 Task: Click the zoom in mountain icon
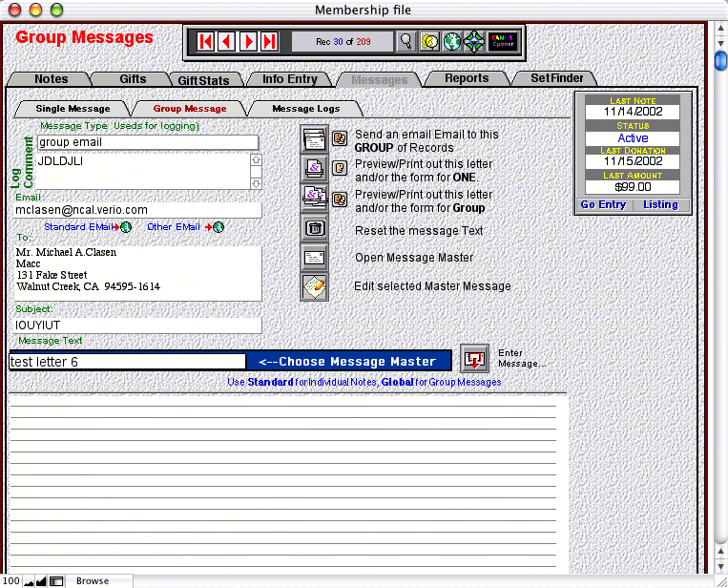point(41,581)
